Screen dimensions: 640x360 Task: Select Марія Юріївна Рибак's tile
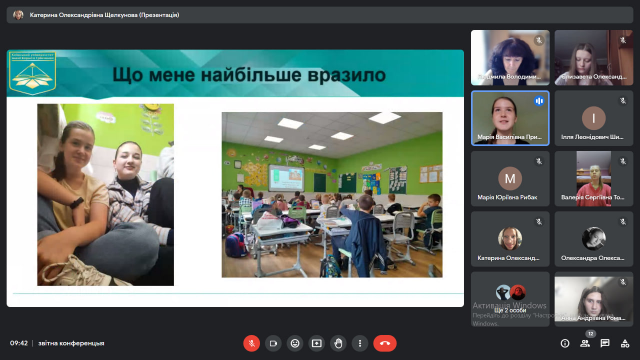pos(510,178)
